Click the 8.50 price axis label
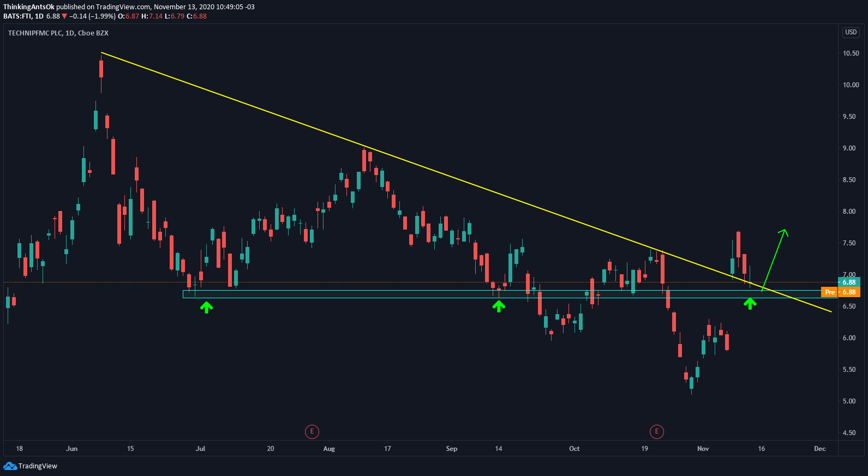868x476 pixels. coord(849,180)
